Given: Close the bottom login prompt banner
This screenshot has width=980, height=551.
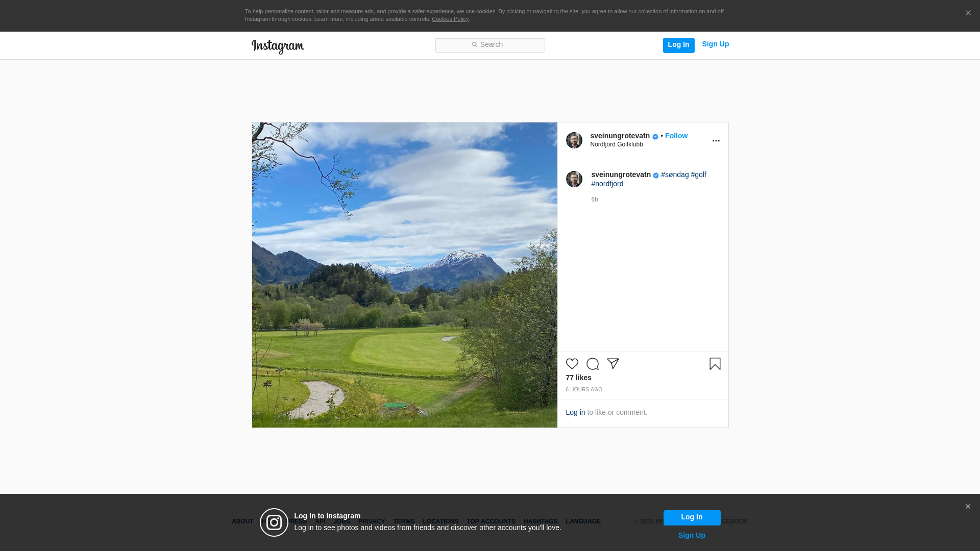Looking at the screenshot, I should (x=967, y=507).
